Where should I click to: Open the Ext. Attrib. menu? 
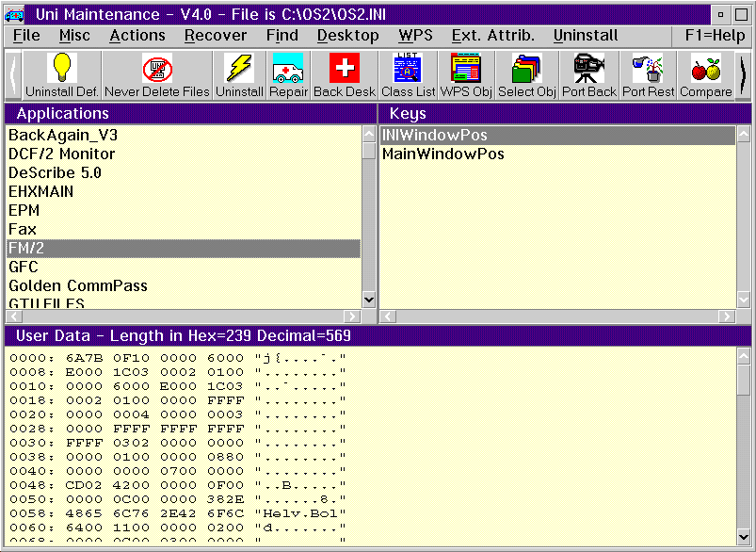click(x=492, y=36)
